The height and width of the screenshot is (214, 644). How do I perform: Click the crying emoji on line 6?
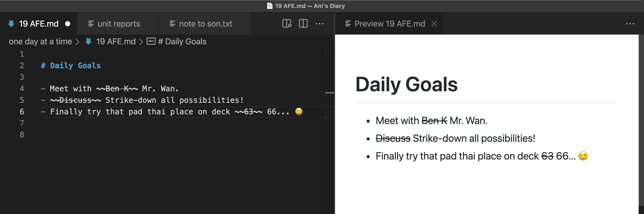tap(299, 112)
